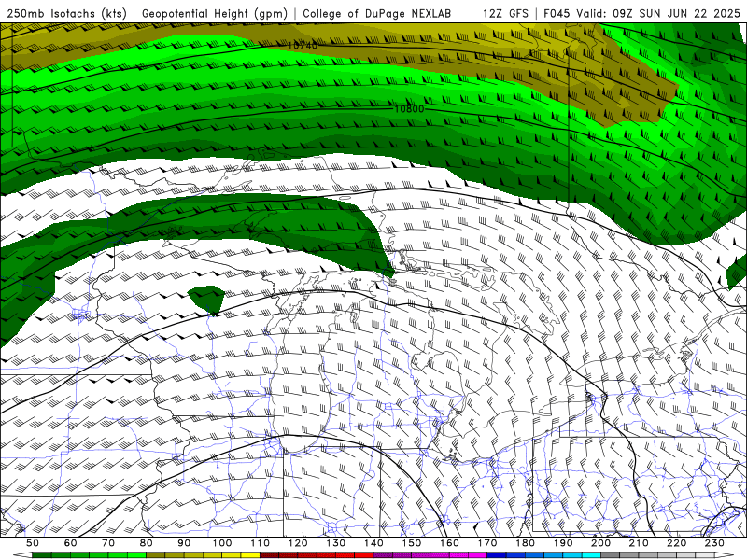This screenshot has width=747, height=560.
Task: Click the right arrow end of the color bar
Action: (725, 555)
